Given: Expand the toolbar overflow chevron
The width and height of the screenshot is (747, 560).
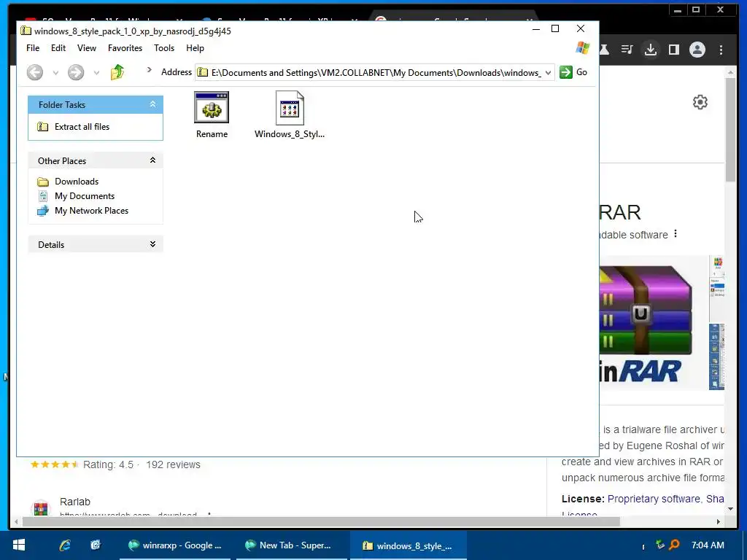Looking at the screenshot, I should pos(149,70).
